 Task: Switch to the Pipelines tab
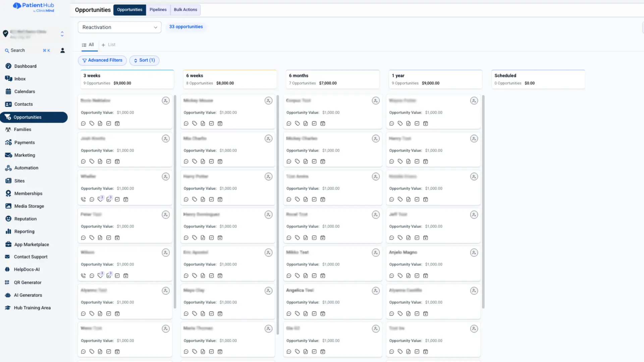tap(158, 10)
